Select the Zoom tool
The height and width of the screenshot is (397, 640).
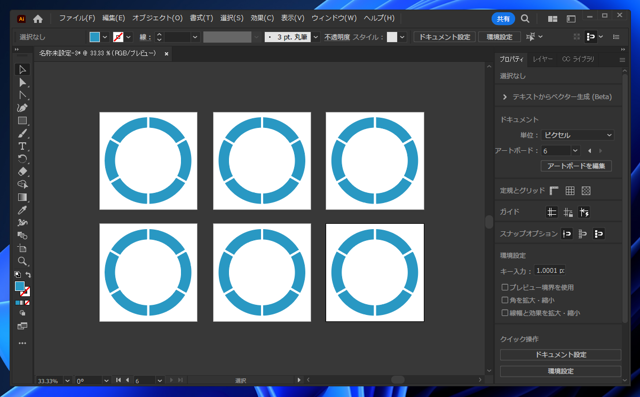tap(22, 261)
